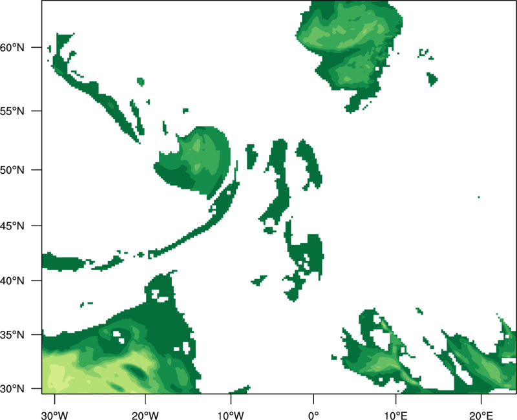Click the 20°E longitude label
Image resolution: width=517 pixels, height=420 pixels.
[481, 415]
